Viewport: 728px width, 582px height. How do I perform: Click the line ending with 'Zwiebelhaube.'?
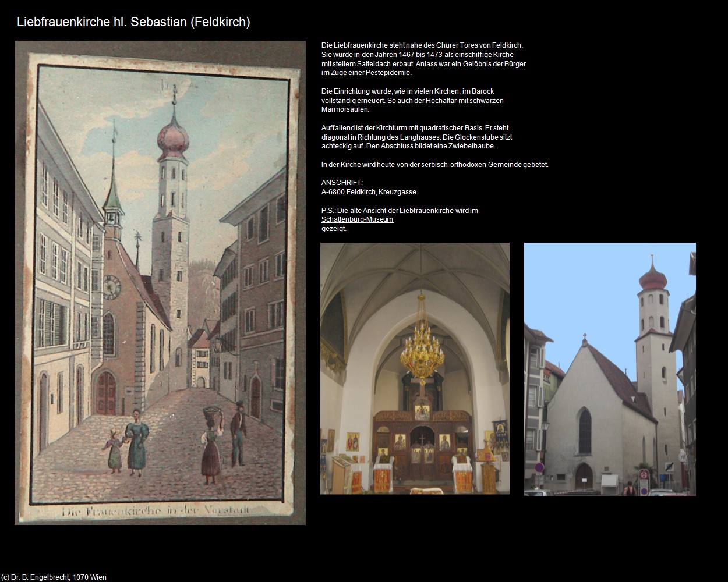coord(408,146)
